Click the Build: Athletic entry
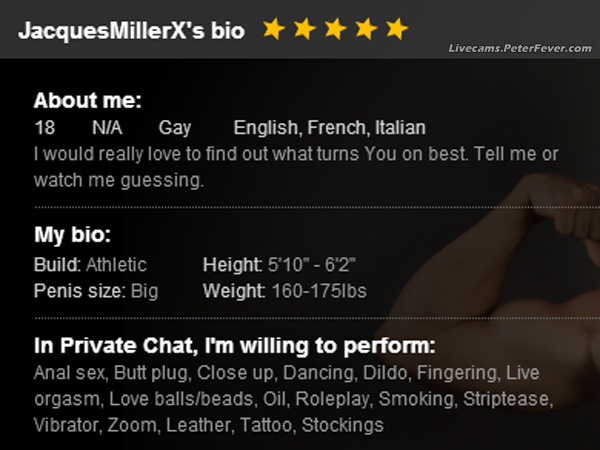 90,265
